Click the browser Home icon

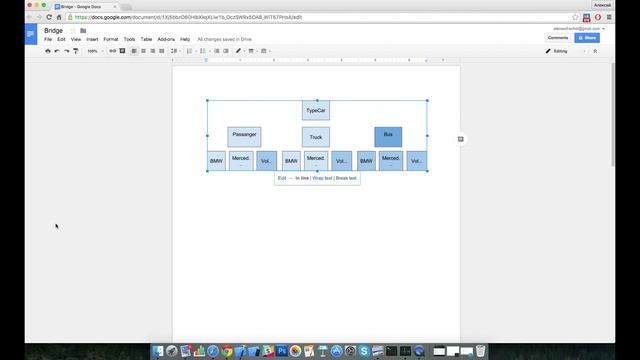(x=59, y=17)
